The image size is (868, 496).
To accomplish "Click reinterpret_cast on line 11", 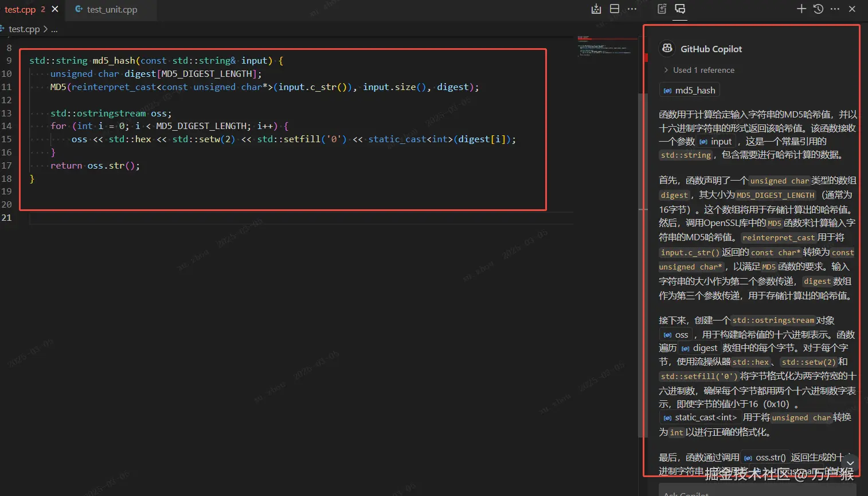I will pyautogui.click(x=114, y=87).
